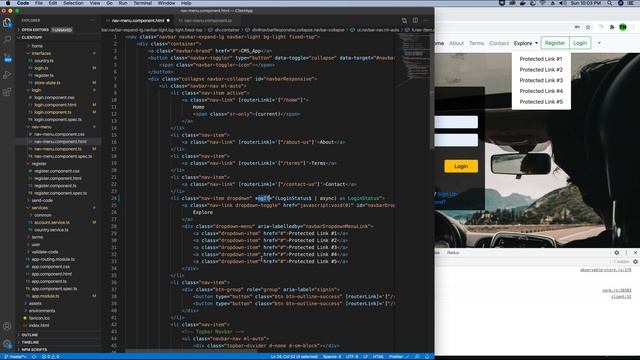Open the Explorer panel more actions ellipsis
This screenshot has width=640, height=360.
(93, 20)
